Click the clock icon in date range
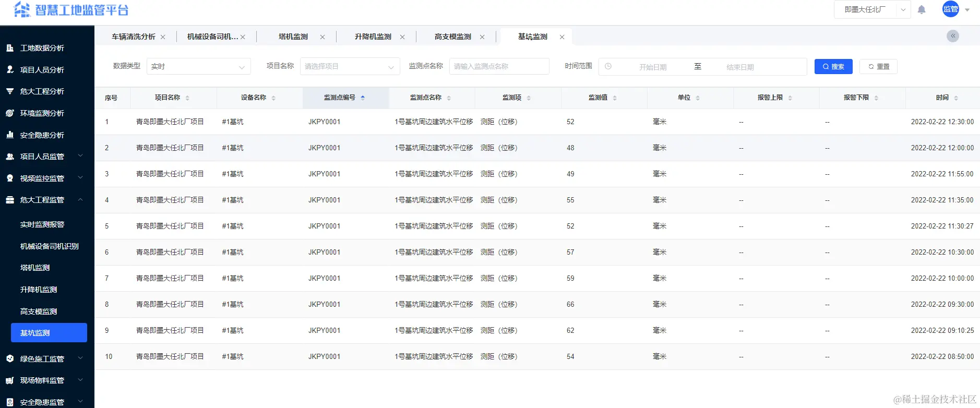Viewport: 980px width, 408px height. tap(608, 66)
